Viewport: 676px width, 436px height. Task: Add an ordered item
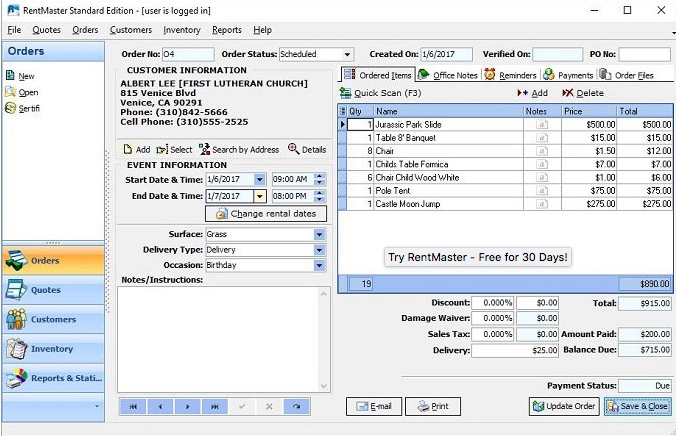tap(532, 93)
